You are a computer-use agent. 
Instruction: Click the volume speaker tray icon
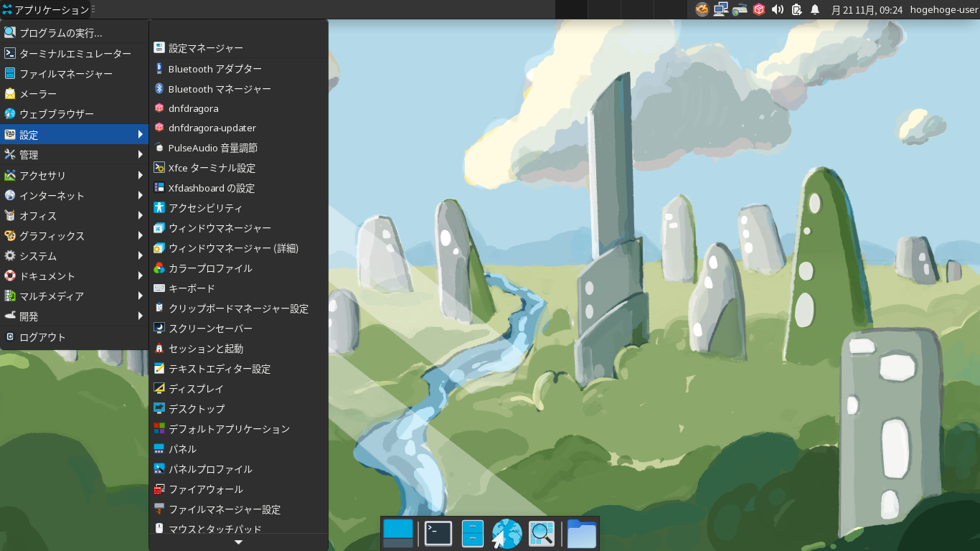[778, 9]
